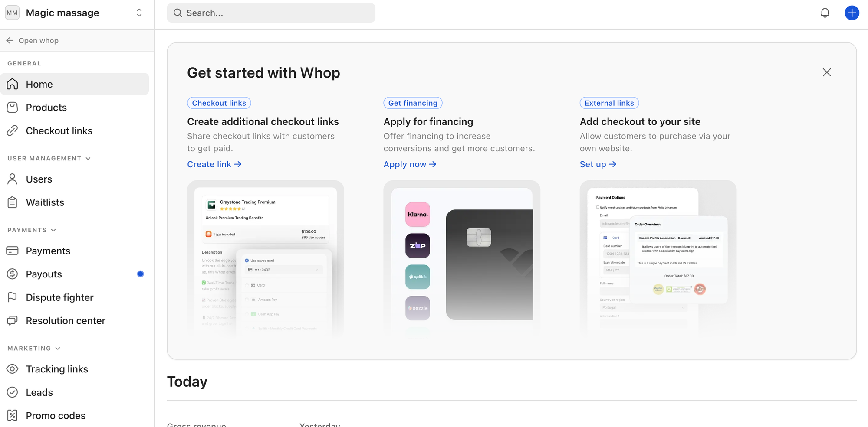Viewport: 868px width, 427px height.
Task: Open Waitlists in sidebar
Action: 75,202
